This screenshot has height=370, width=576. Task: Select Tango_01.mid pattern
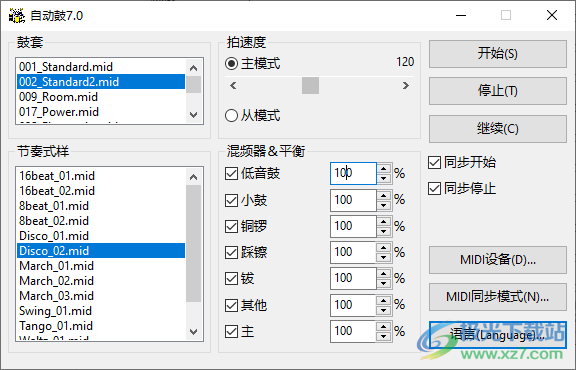[101, 326]
